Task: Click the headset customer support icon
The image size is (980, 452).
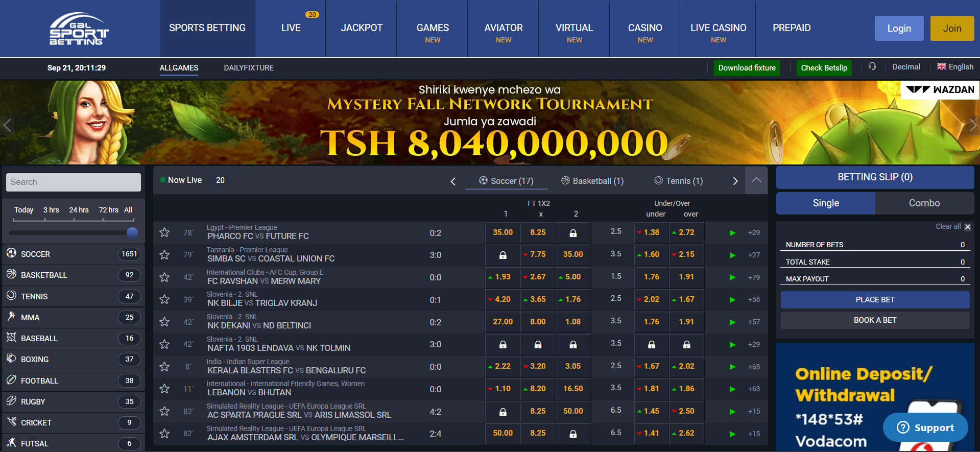Action: (872, 67)
